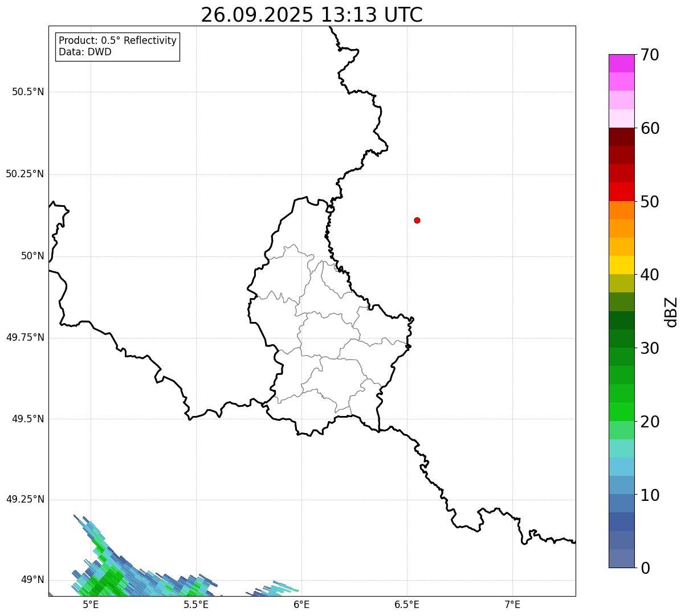This screenshot has width=685, height=616.
Task: Select the magenta top colorbar swatch
Action: click(x=621, y=63)
